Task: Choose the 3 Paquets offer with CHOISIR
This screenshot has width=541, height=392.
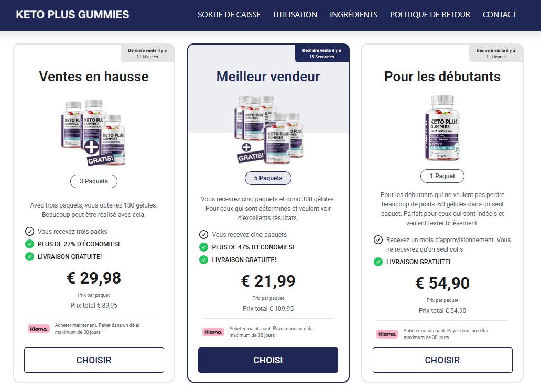Action: [x=94, y=360]
